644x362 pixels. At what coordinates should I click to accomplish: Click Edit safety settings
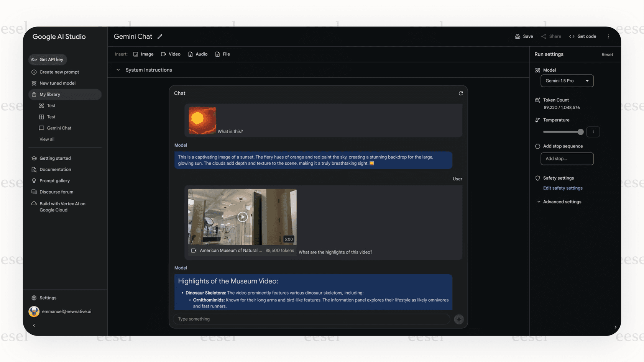click(563, 188)
